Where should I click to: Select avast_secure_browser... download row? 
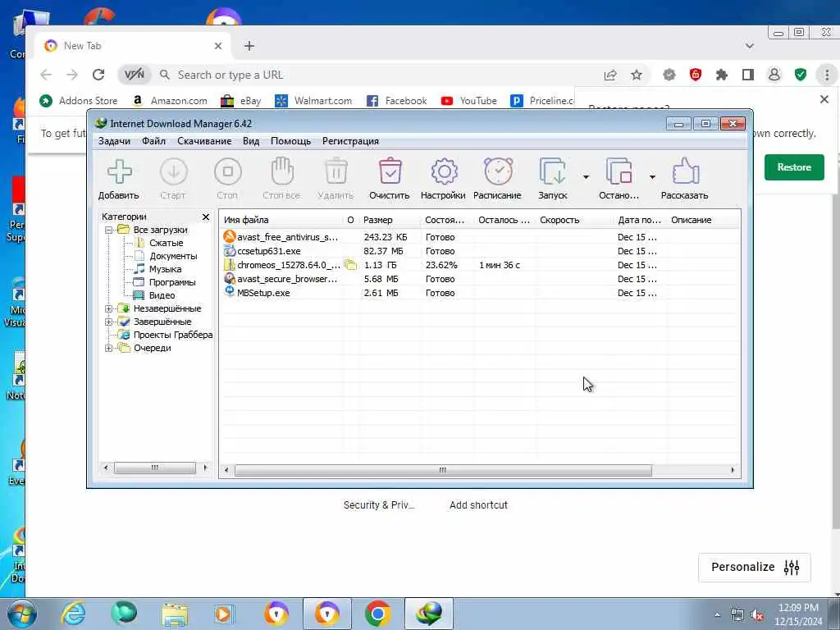(479, 279)
